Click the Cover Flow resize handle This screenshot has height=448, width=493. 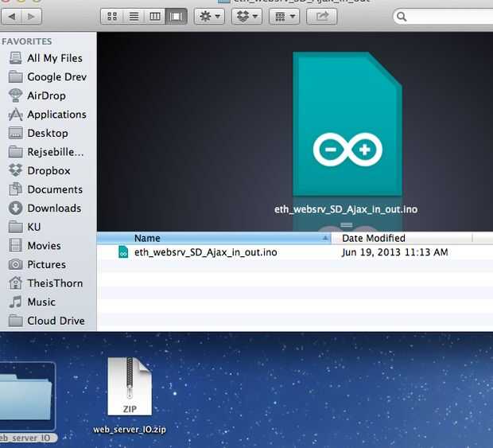pyautogui.click(x=346, y=224)
